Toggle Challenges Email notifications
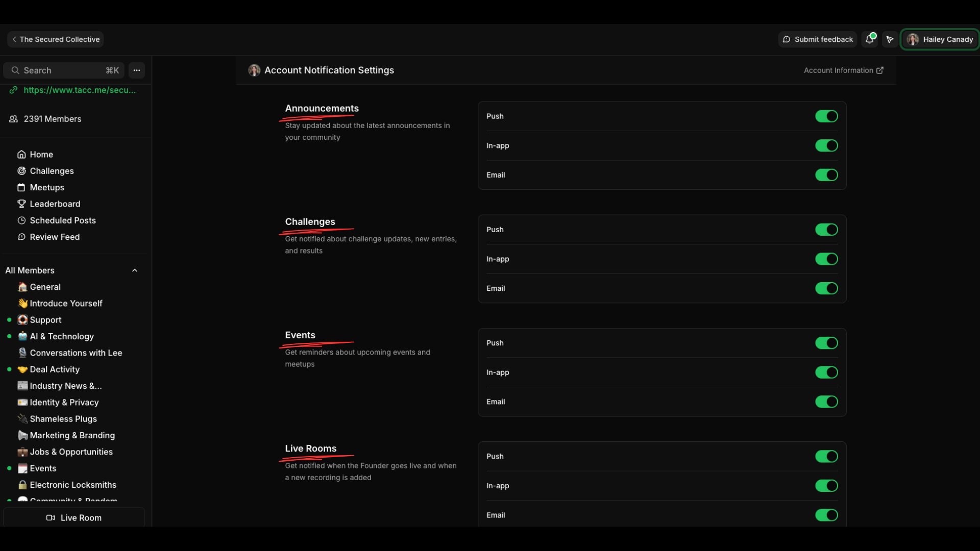Screen dimensions: 980x551 point(826,288)
